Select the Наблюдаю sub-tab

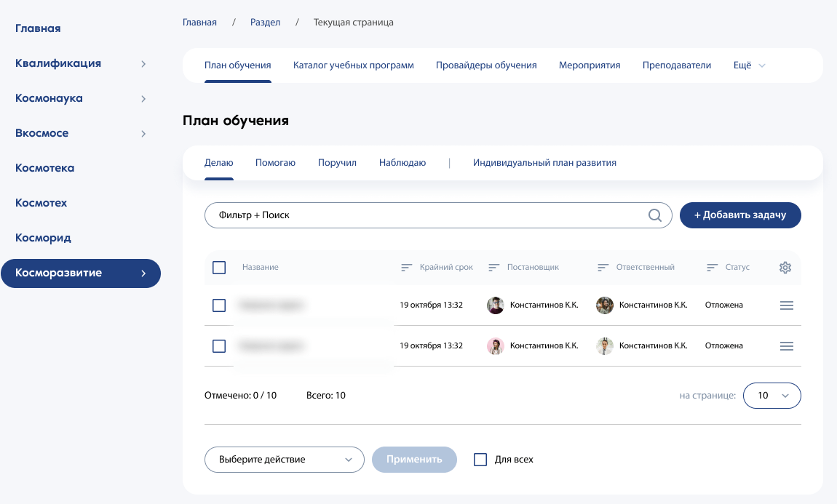pyautogui.click(x=402, y=163)
